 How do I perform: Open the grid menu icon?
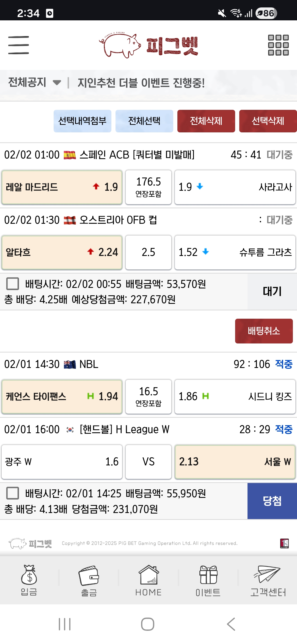point(278,45)
